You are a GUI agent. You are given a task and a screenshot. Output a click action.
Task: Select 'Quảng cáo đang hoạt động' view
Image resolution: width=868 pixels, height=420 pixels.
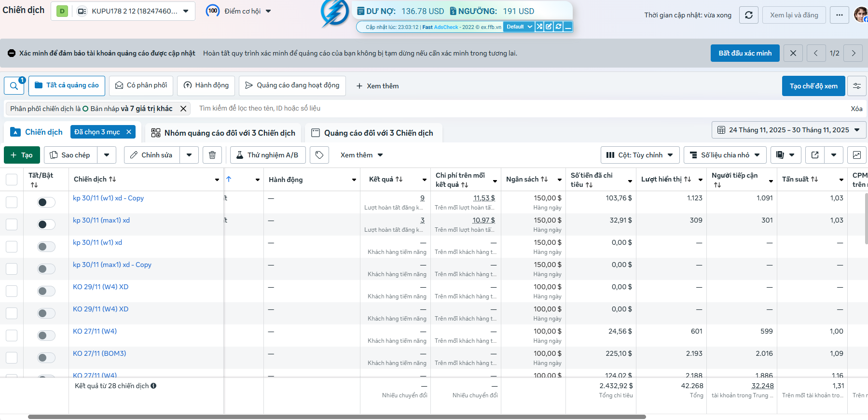point(292,85)
